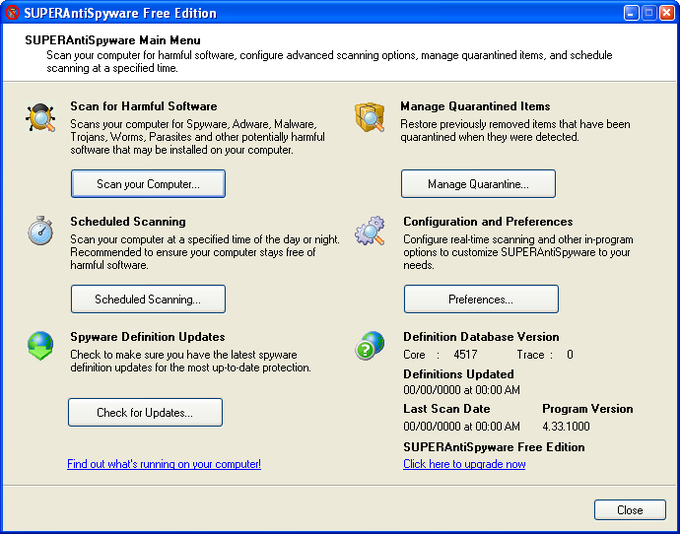Follow 'Find out what's running on your computer' link

click(164, 464)
